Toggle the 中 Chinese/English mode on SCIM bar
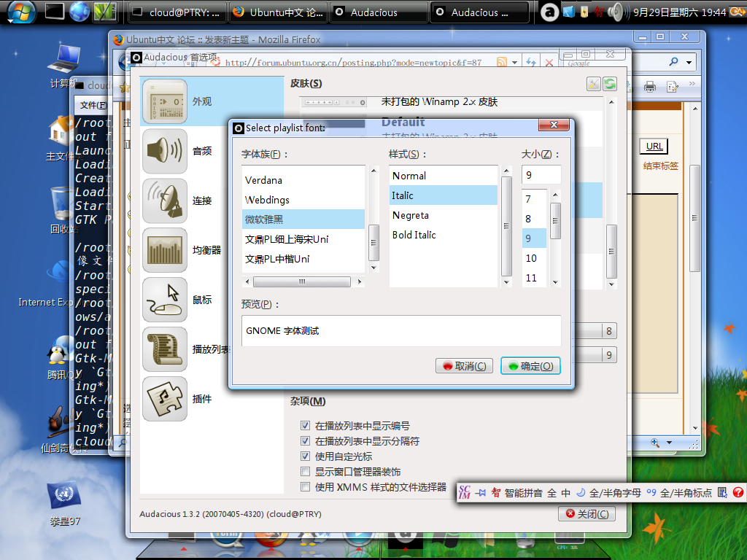 coord(565,493)
